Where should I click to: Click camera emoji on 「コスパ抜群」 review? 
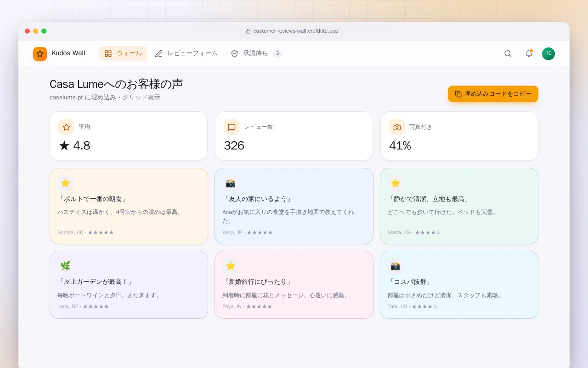pyautogui.click(x=396, y=266)
